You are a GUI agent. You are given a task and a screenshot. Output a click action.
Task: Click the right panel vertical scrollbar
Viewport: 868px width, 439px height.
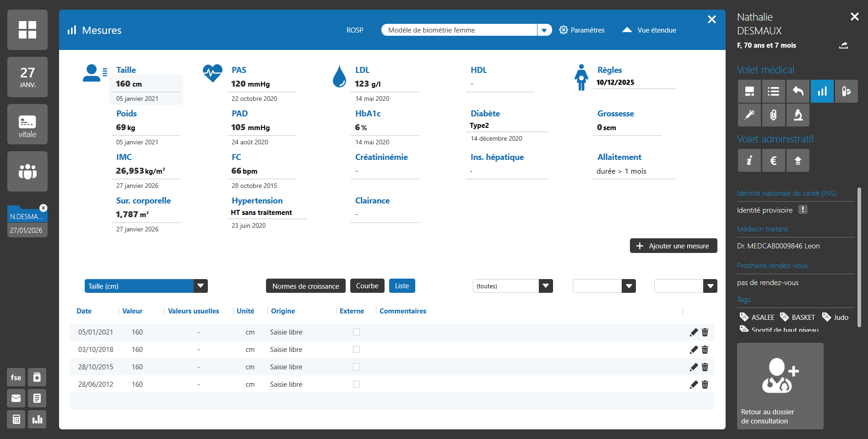tap(859, 257)
